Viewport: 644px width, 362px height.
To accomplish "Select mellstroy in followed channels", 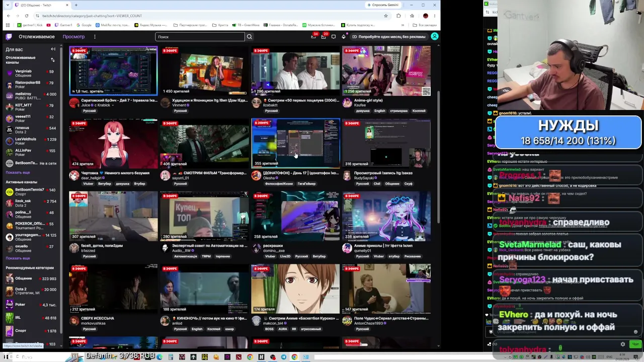I will tap(31, 96).
